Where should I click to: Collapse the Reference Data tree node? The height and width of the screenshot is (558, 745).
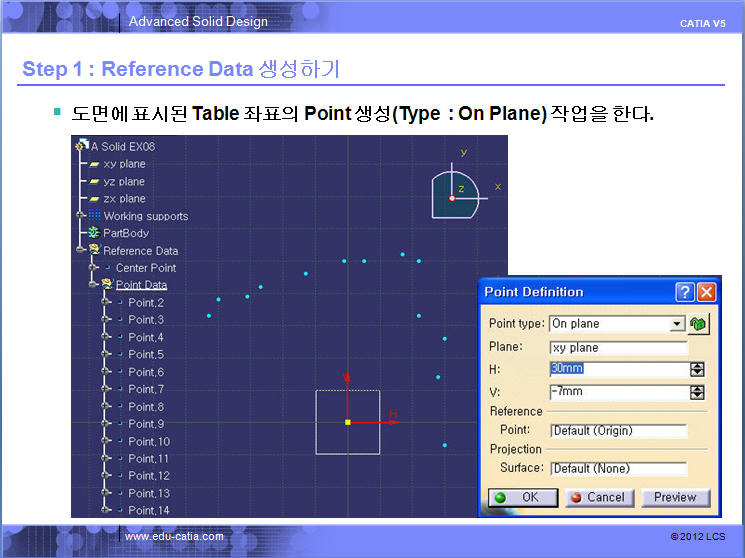tap(81, 250)
